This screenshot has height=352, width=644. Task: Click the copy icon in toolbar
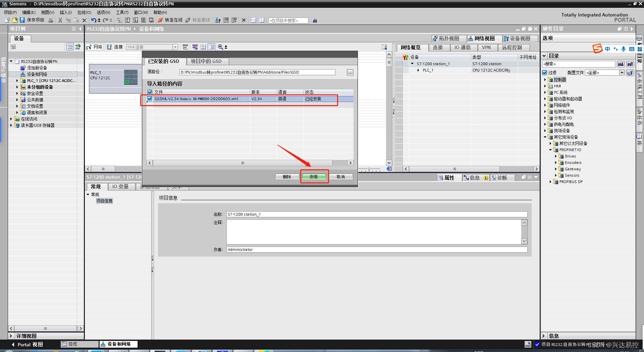(x=68, y=20)
